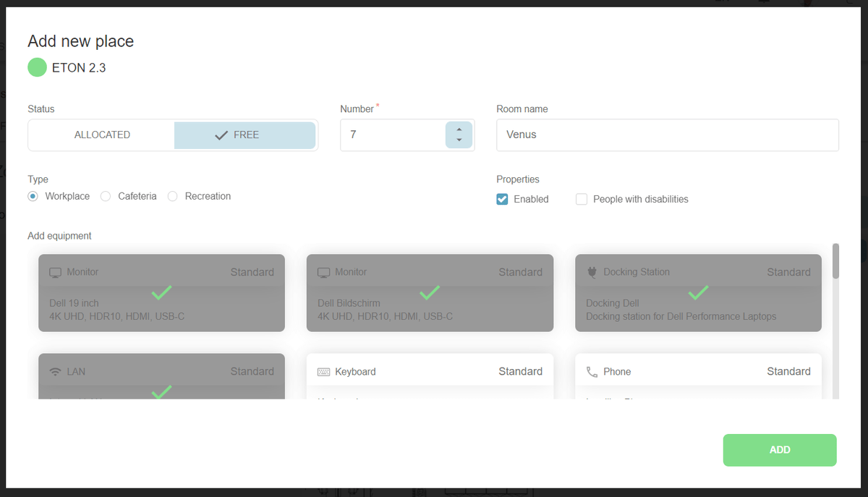
Task: Select the Recreation type option
Action: click(173, 196)
